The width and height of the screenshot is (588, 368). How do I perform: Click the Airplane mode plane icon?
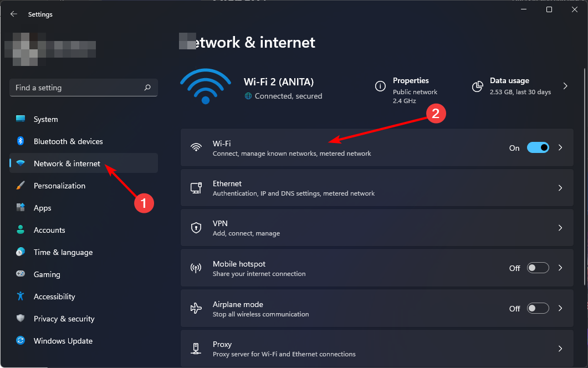pyautogui.click(x=196, y=308)
